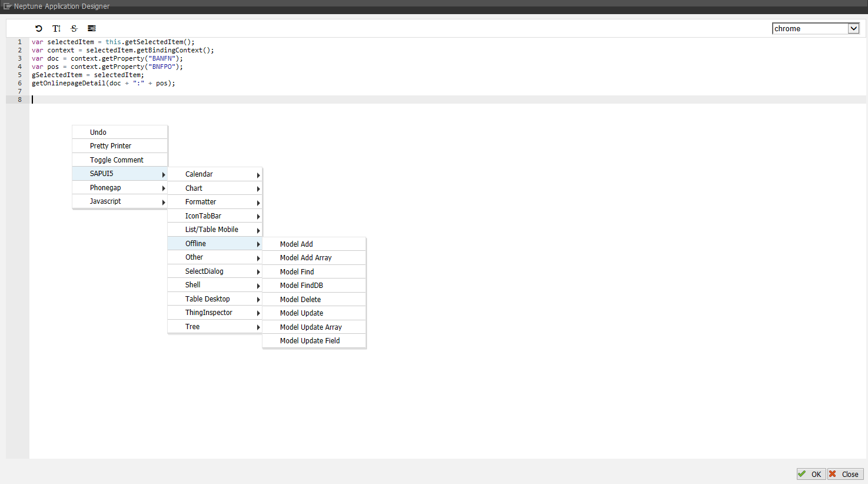
Task: Click the T! text formatting toolbar icon
Action: (x=56, y=28)
